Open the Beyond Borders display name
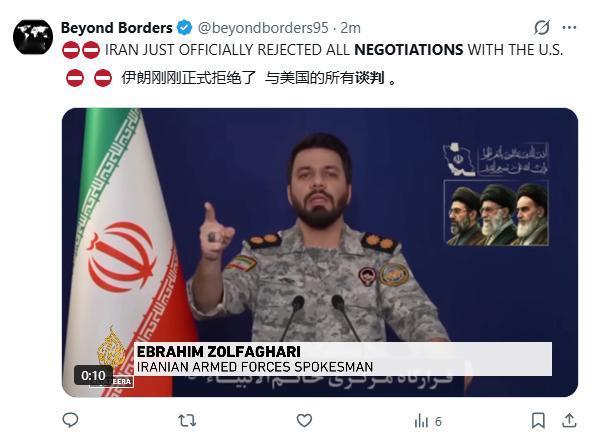 [117, 28]
